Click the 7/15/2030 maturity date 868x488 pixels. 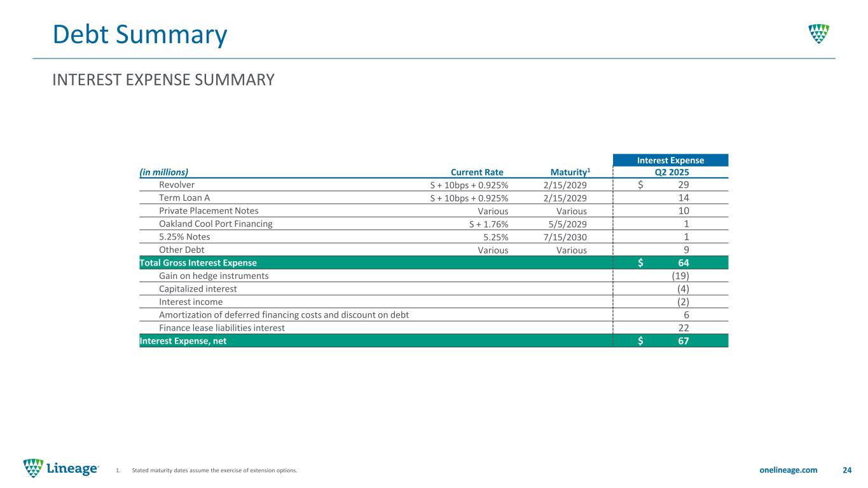(565, 237)
